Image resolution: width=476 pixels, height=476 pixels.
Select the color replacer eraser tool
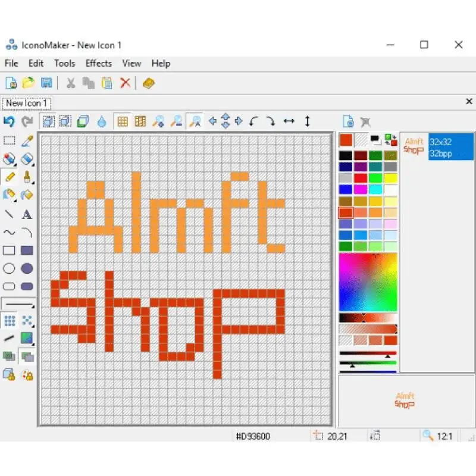pos(9,159)
